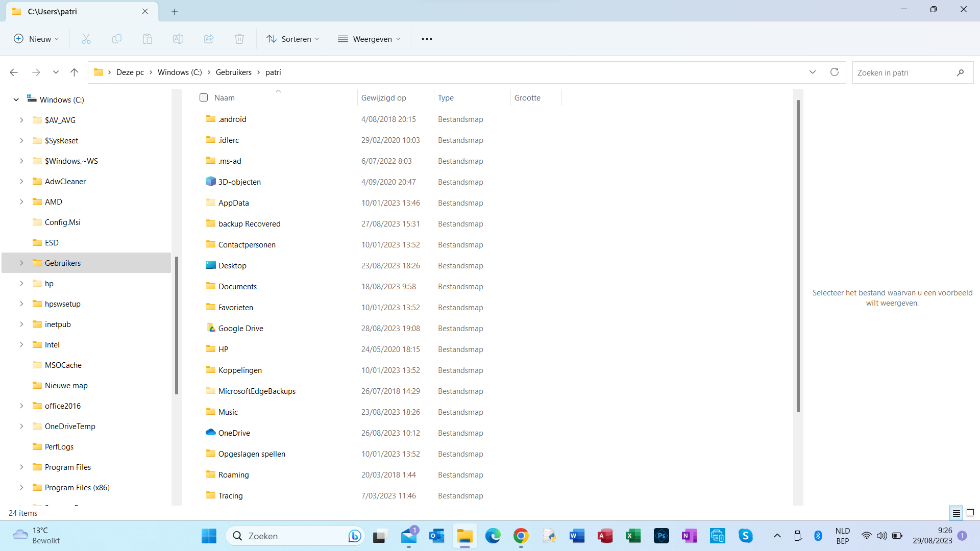The height and width of the screenshot is (551, 980).
Task: Open the Sorteren menu
Action: click(292, 39)
